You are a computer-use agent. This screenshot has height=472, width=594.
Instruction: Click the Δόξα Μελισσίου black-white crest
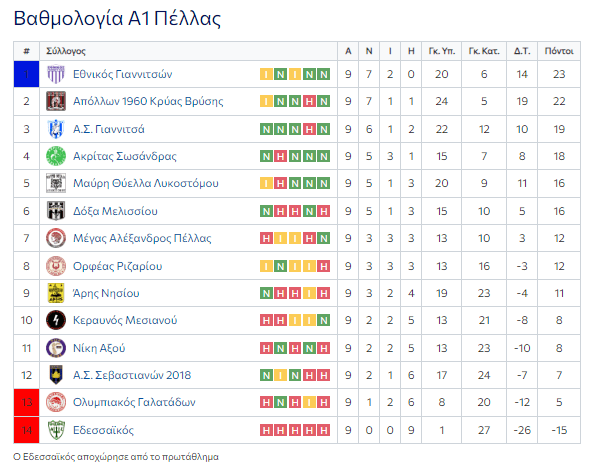(56, 211)
